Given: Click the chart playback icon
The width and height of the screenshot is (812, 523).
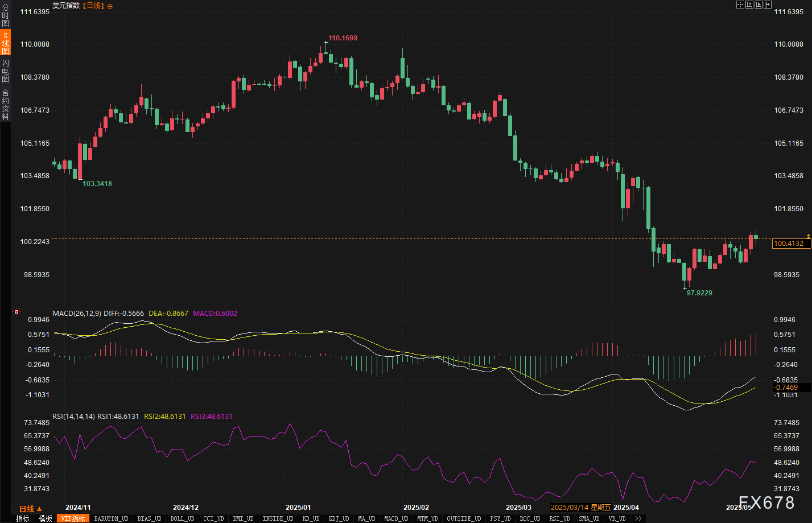Looking at the screenshot, I should 758,5.
